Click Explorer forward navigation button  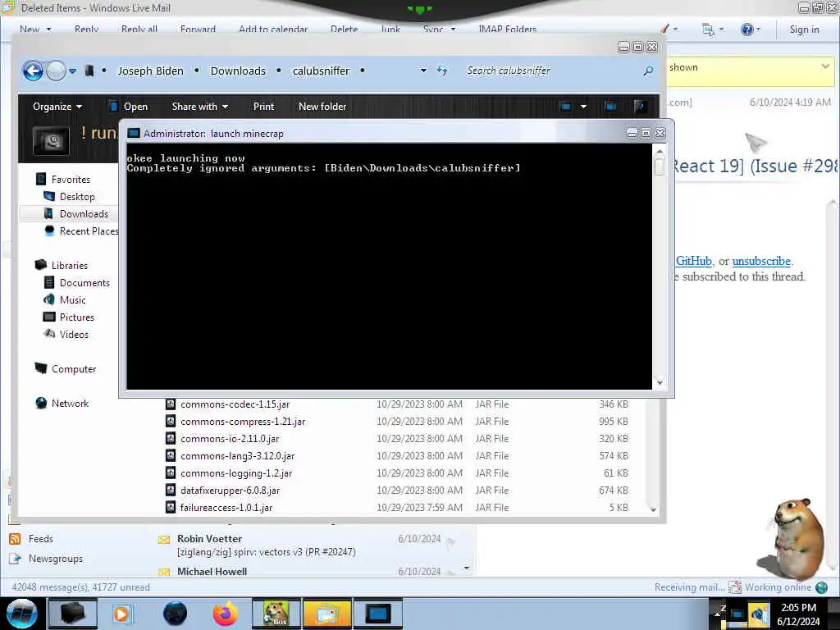click(x=56, y=71)
